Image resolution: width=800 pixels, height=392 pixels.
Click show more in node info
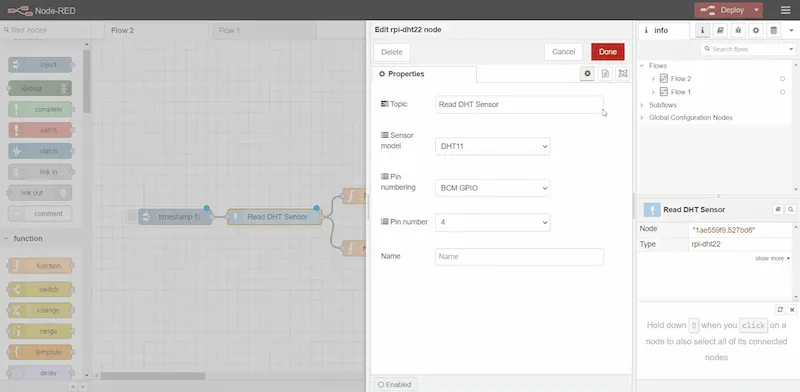click(x=772, y=259)
